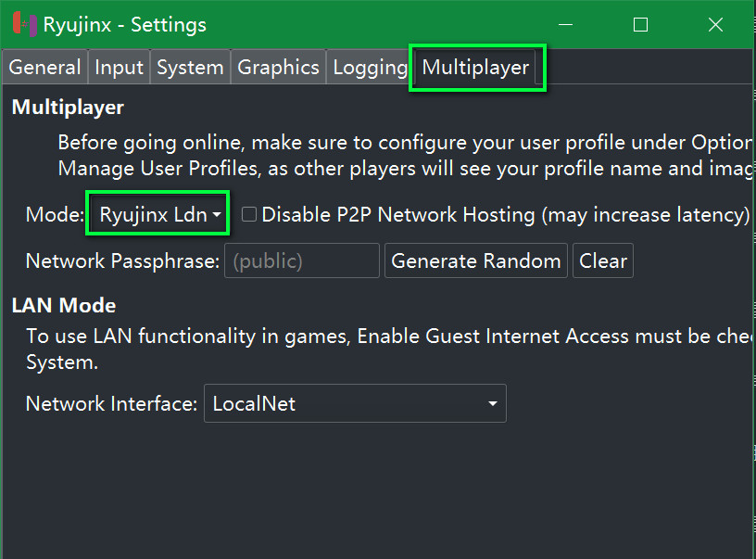Go to the Graphics tab
Image resolution: width=756 pixels, height=559 pixels.
[278, 67]
